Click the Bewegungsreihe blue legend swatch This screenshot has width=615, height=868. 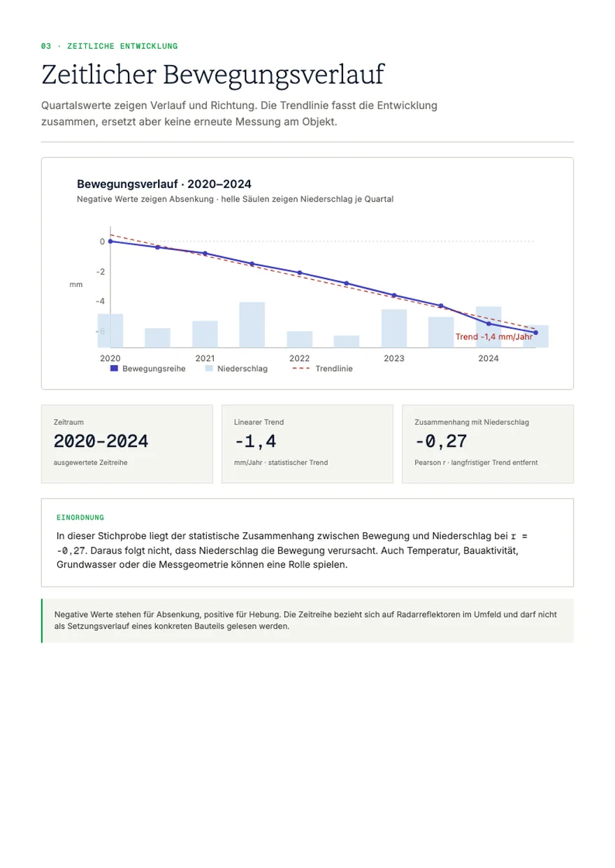point(114,368)
